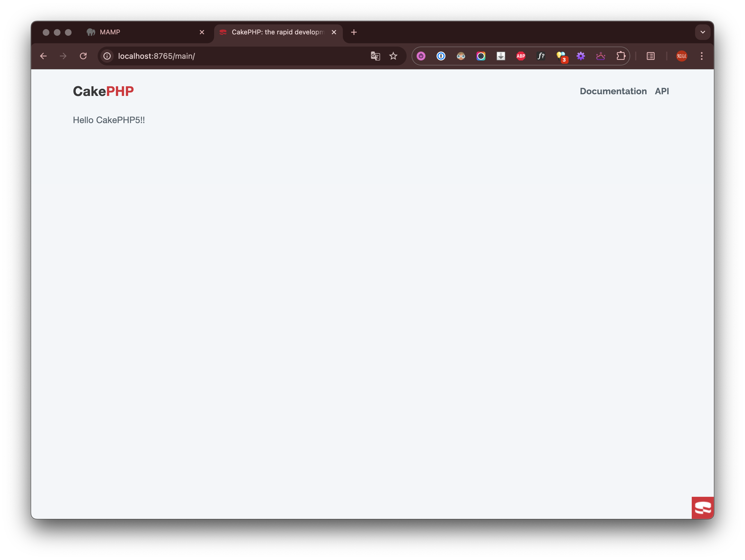
Task: Open the Adblock Plus extension icon
Action: point(521,56)
